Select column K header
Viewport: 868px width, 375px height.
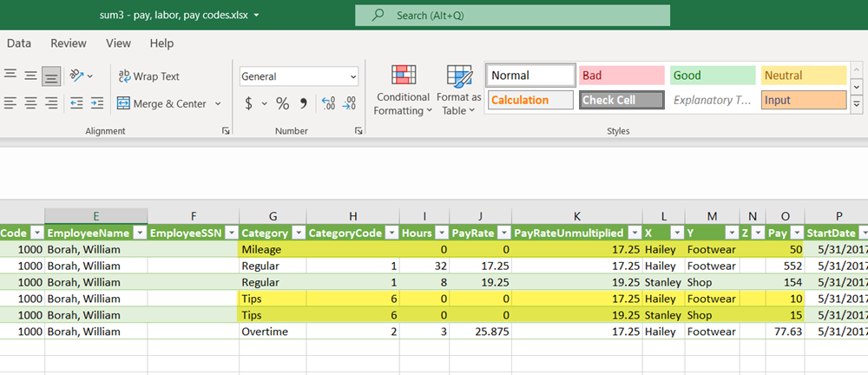(x=577, y=217)
